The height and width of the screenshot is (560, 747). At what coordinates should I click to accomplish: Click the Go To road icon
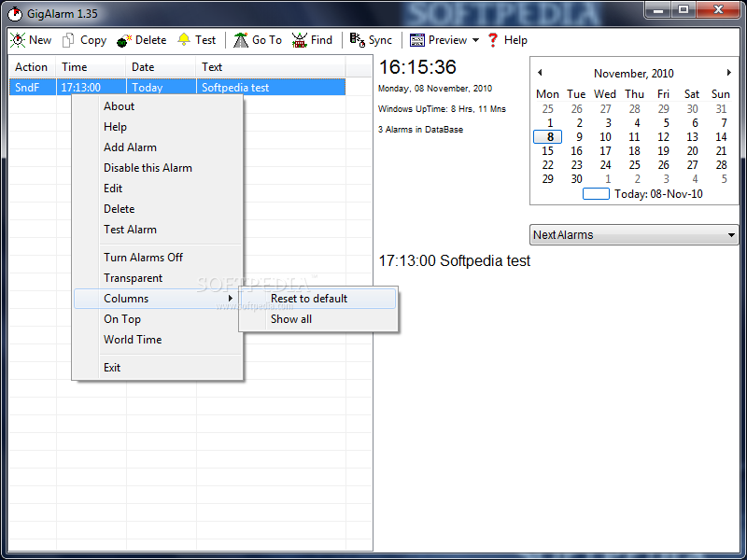(x=241, y=40)
